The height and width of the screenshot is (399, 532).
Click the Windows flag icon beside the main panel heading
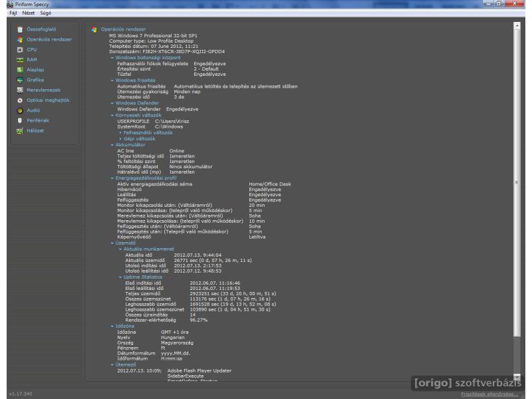[x=94, y=30]
